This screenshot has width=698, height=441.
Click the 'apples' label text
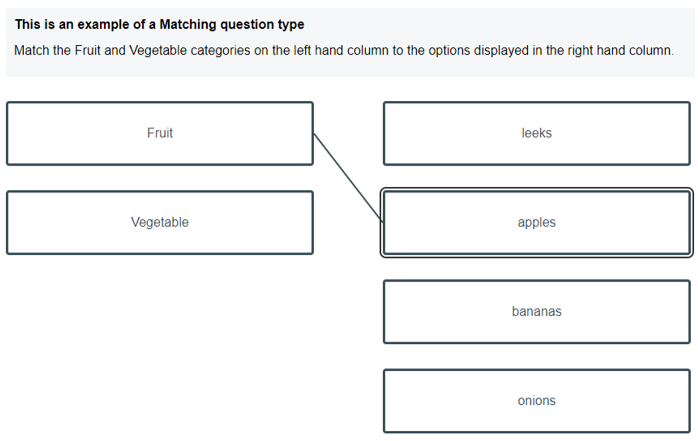(x=537, y=222)
